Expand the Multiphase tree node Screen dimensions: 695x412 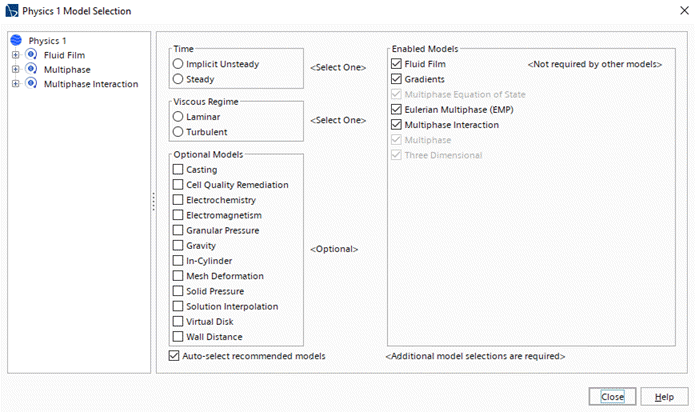coord(16,70)
